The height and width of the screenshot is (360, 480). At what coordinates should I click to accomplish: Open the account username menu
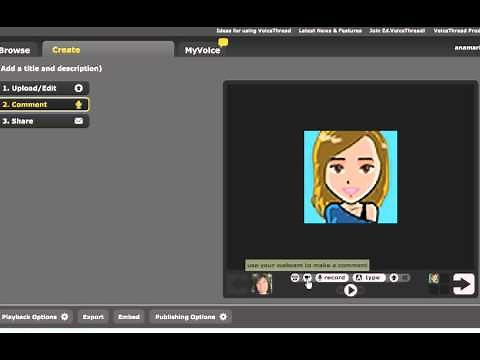pos(467,48)
